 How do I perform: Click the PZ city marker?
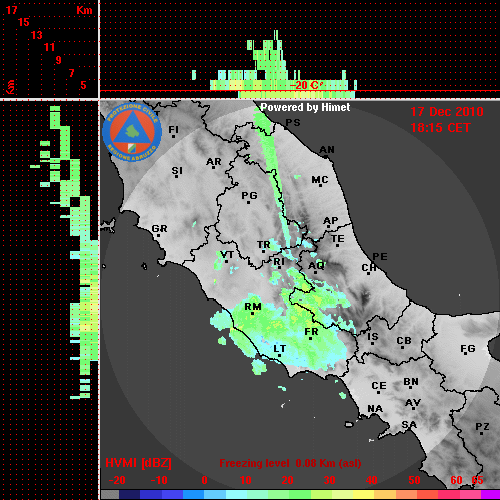coord(482,433)
